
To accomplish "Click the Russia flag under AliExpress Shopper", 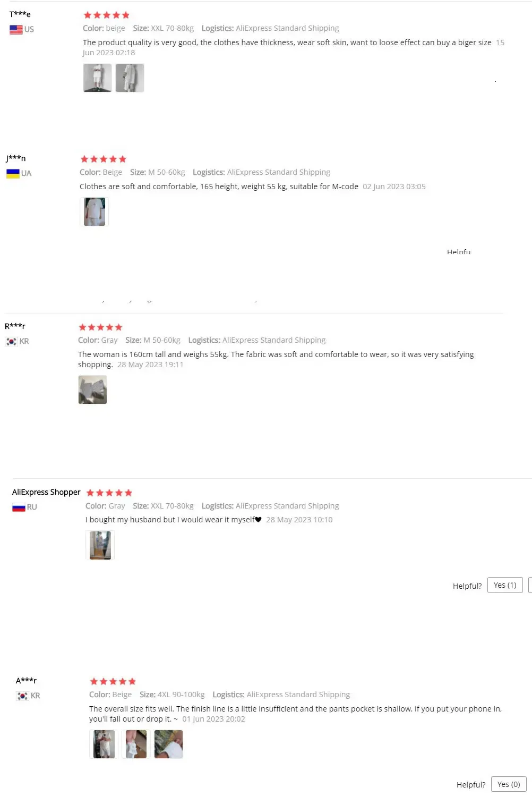I will [19, 507].
